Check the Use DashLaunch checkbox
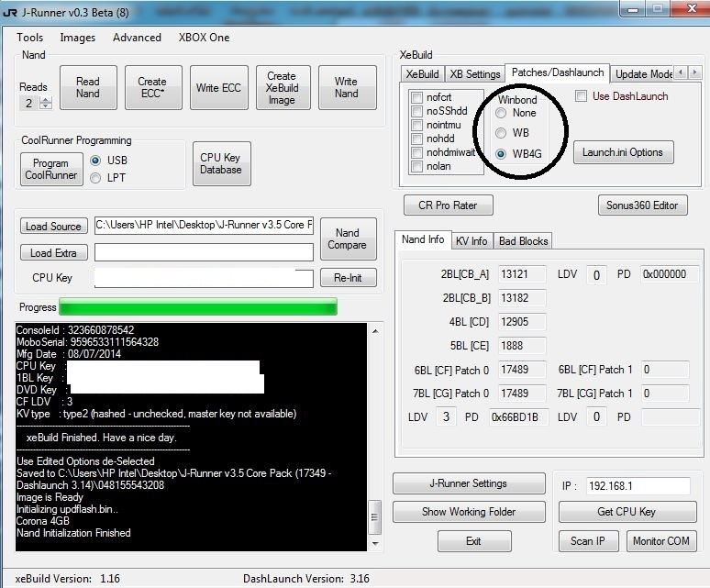The image size is (710, 588). (582, 96)
